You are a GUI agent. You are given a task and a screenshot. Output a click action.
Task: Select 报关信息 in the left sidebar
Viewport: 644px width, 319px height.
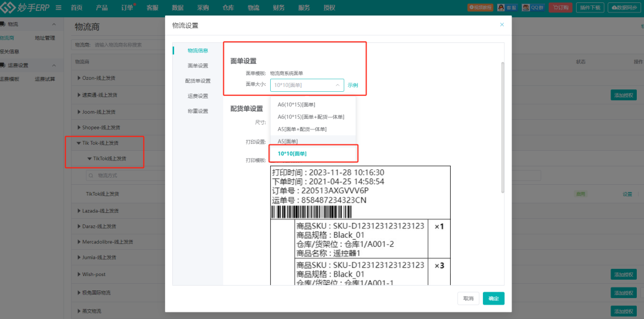click(x=9, y=52)
